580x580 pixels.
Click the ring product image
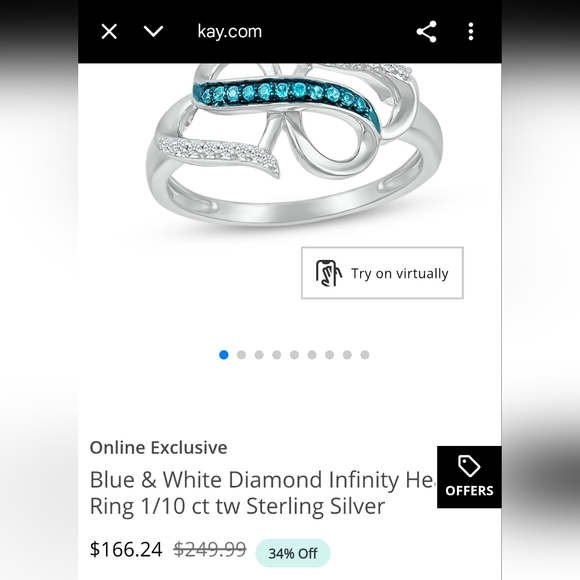coord(294,145)
